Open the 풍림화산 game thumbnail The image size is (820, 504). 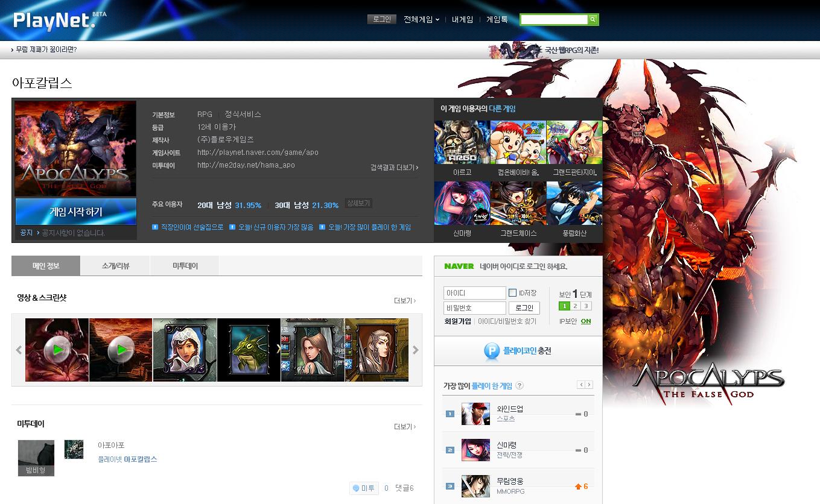point(574,203)
